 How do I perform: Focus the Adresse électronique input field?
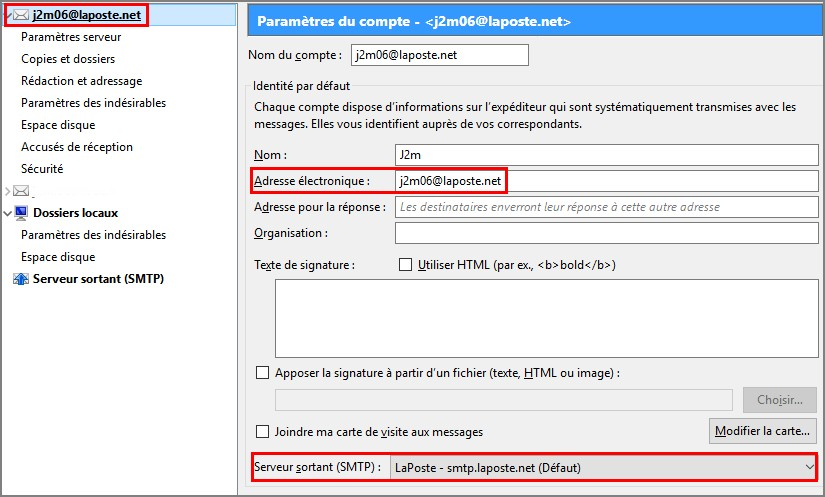click(x=607, y=181)
